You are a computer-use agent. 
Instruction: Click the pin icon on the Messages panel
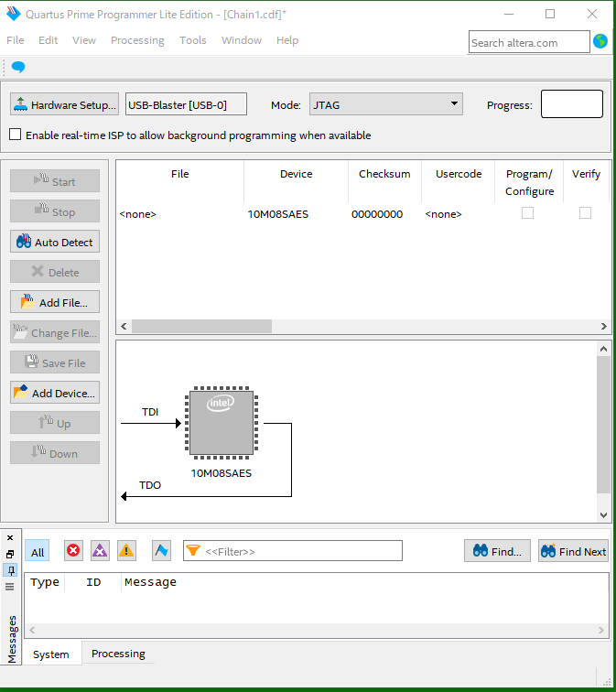pyautogui.click(x=11, y=570)
